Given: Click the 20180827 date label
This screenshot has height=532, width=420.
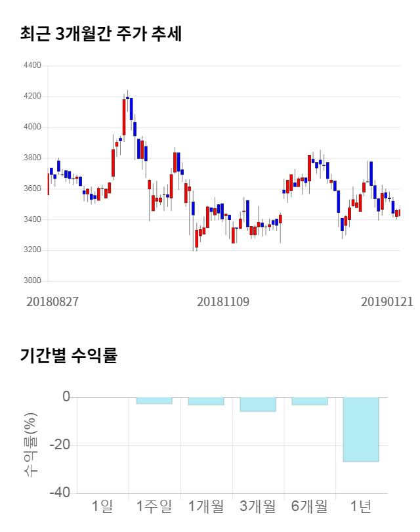Looking at the screenshot, I should pos(52,301).
